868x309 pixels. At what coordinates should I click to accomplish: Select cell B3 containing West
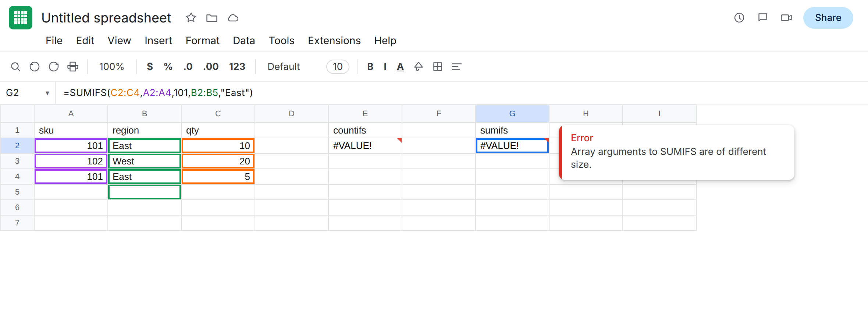point(144,161)
